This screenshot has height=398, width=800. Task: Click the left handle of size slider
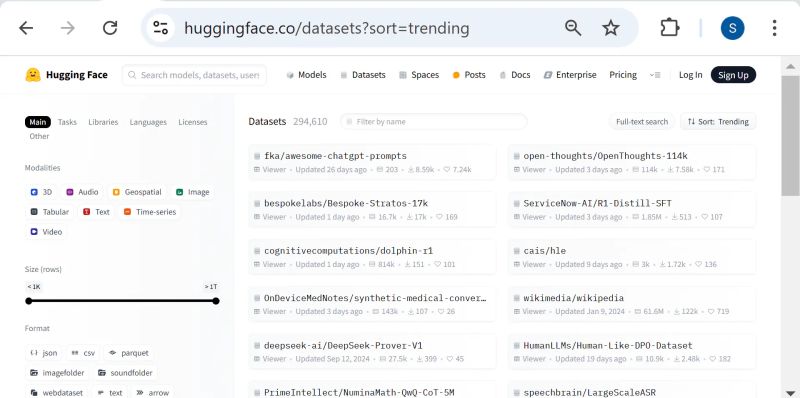tap(29, 301)
